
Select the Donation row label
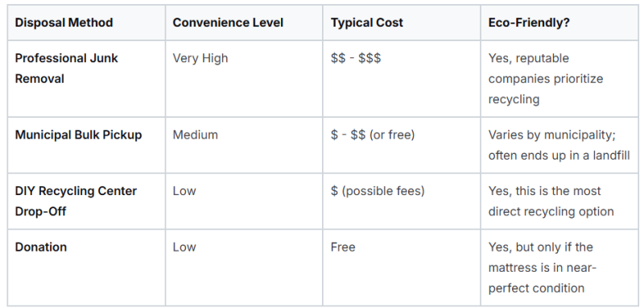41,247
